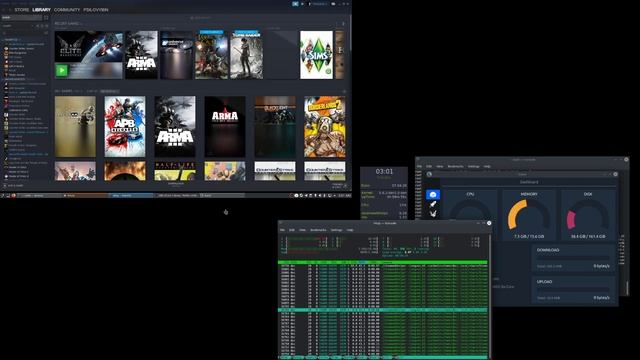Screen dimensions: 640x360
Task: Open Friends & Chat in the Steam bottom bar
Action: [339, 186]
